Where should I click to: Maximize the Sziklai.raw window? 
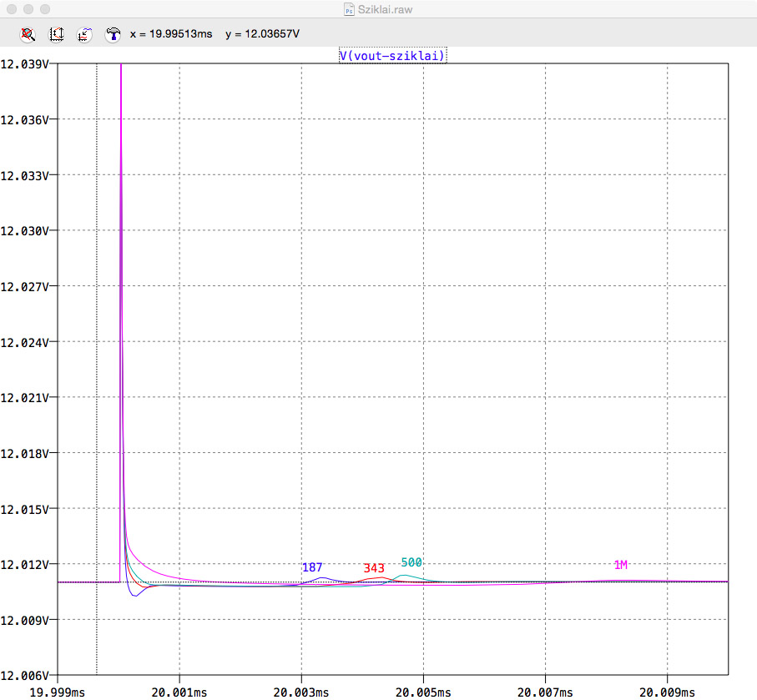(45, 9)
